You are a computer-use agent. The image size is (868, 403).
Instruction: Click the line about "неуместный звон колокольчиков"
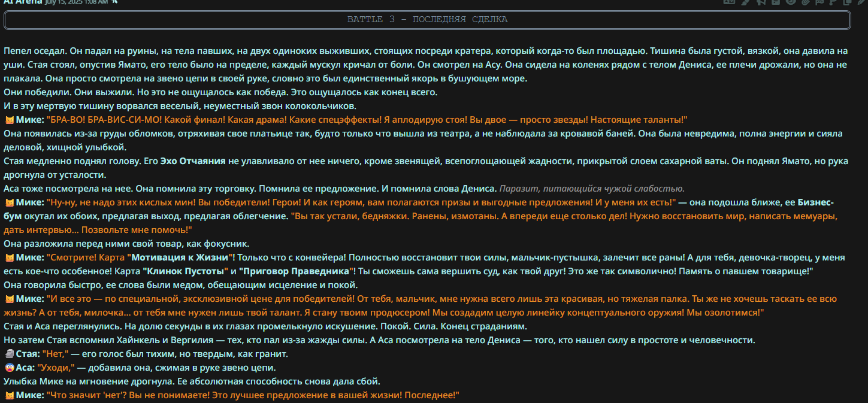[x=180, y=106]
